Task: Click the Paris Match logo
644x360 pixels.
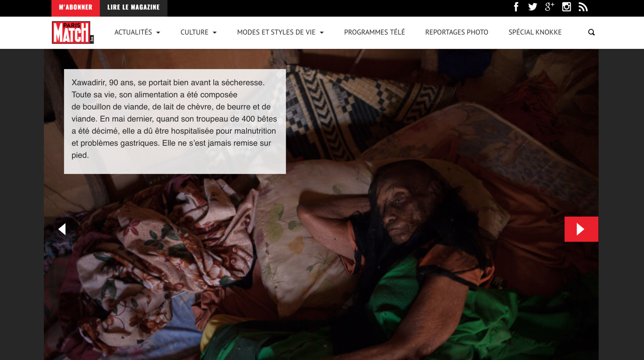Action: click(73, 33)
